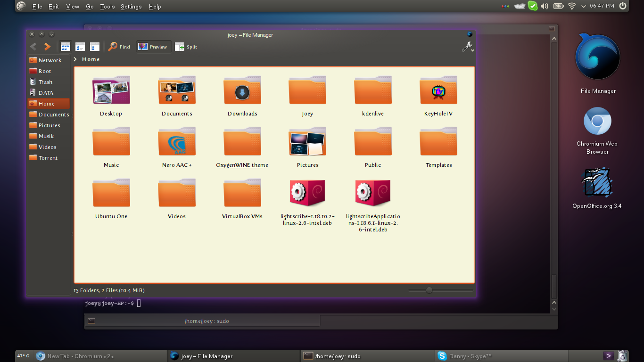Select the /home/joey : sudo terminal tab
644x362 pixels.
[202, 321]
